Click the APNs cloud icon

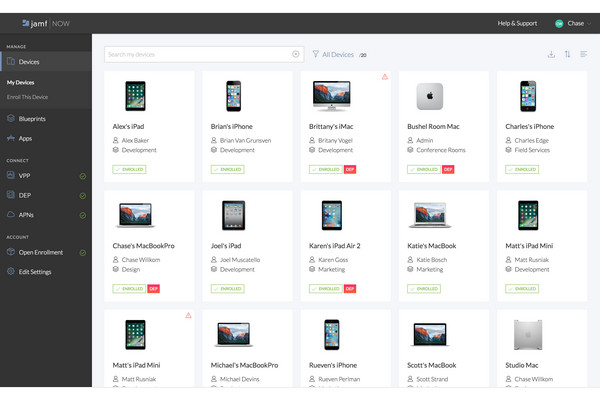11,214
